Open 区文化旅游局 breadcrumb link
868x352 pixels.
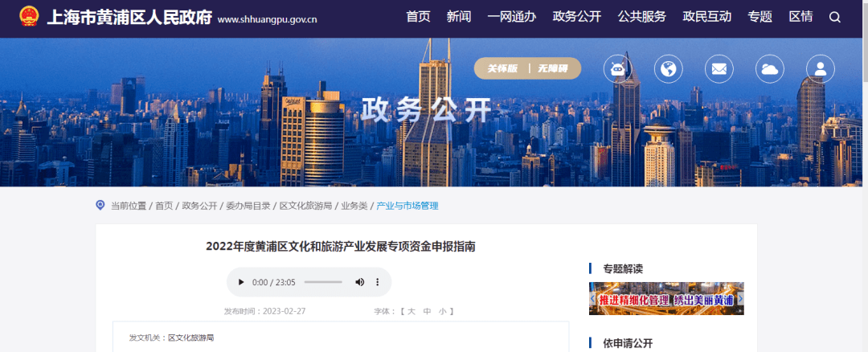[305, 206]
